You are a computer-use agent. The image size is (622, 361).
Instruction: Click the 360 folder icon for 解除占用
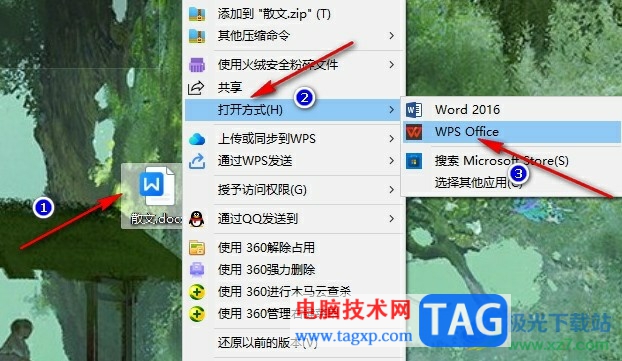click(197, 248)
